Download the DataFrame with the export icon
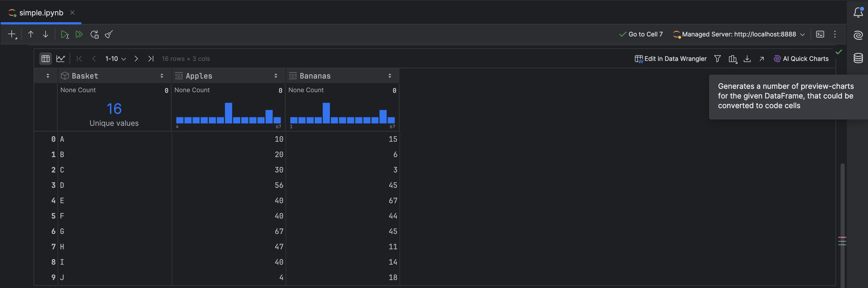Viewport: 868px width, 288px height. 747,59
